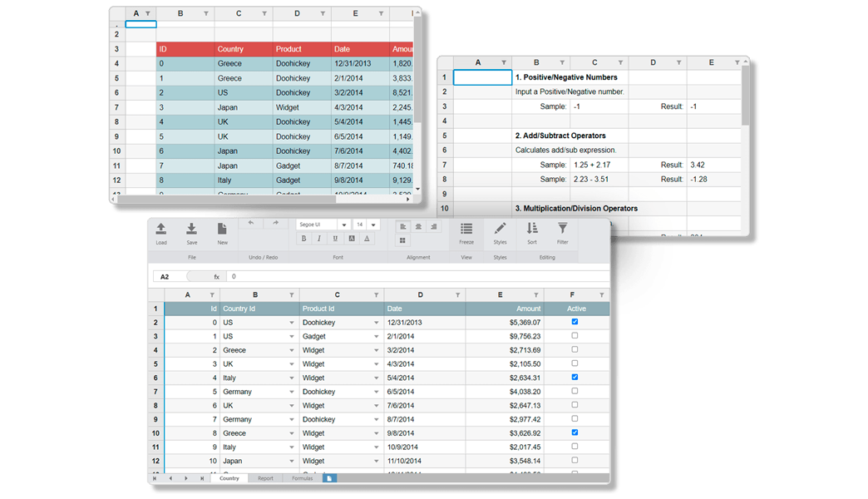Open the Segoe UI font family dropdown
868x499 pixels.
point(343,225)
